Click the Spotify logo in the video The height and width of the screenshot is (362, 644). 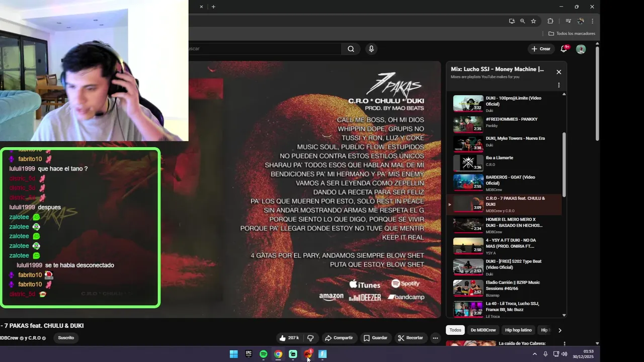405,284
